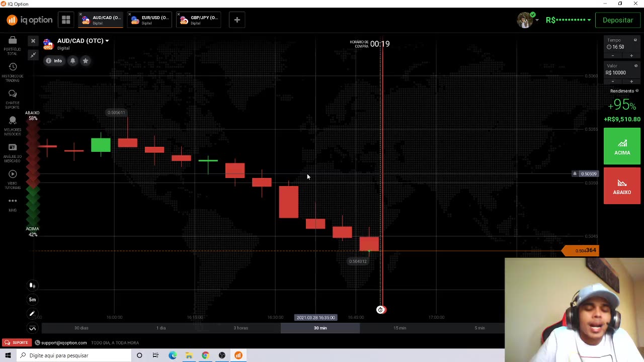The width and height of the screenshot is (644, 362).
Task: Select the 30 min time range
Action: (x=320, y=328)
